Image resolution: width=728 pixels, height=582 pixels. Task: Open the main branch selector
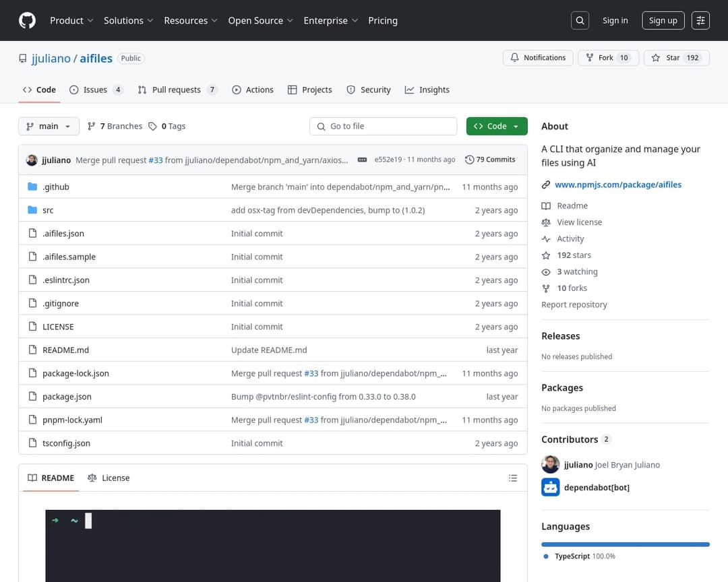click(49, 126)
